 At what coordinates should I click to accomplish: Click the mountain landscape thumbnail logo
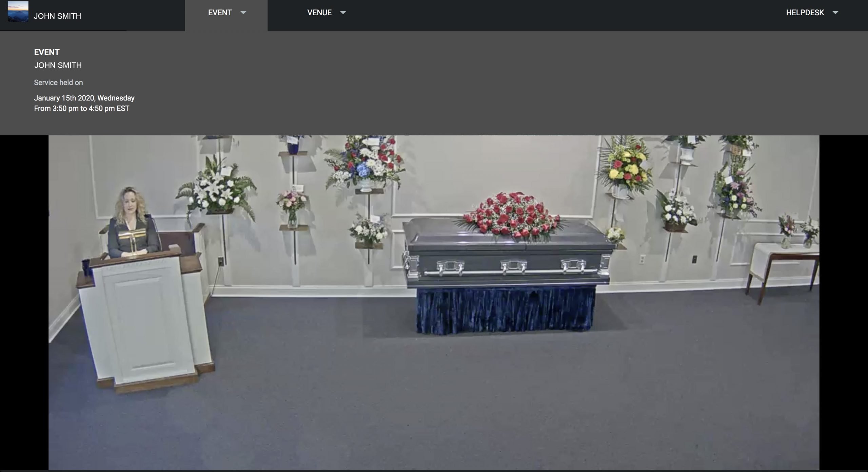pyautogui.click(x=18, y=12)
